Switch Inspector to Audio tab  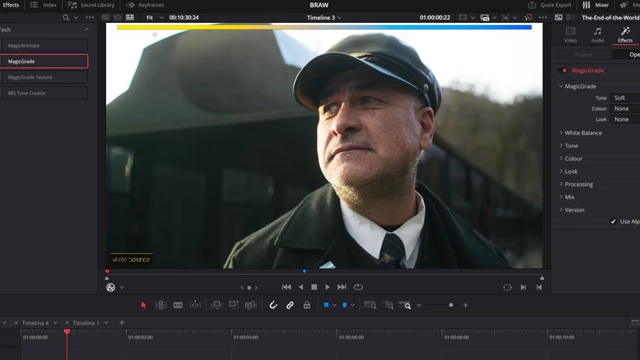598,35
